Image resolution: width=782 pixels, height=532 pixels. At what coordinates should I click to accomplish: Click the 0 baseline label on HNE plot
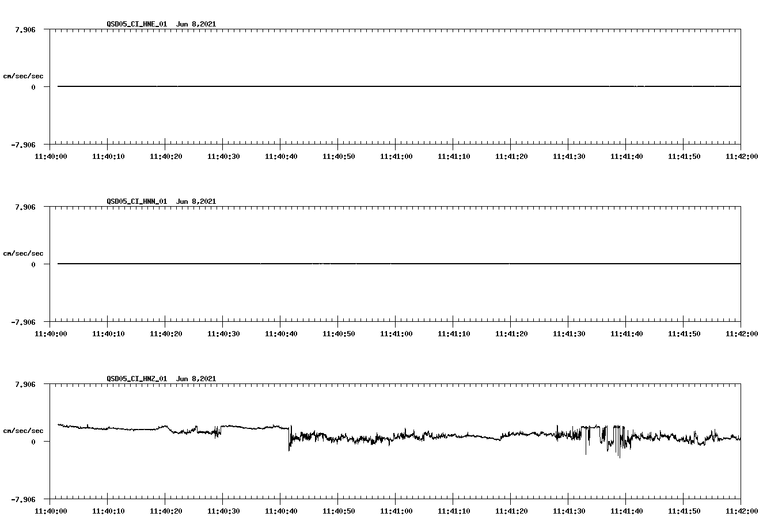[x=33, y=87]
